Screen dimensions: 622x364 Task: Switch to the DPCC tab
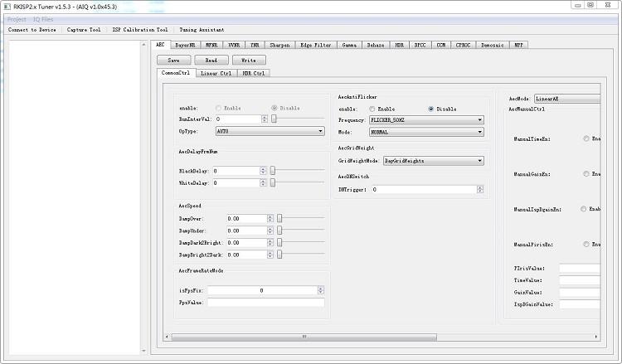point(420,46)
